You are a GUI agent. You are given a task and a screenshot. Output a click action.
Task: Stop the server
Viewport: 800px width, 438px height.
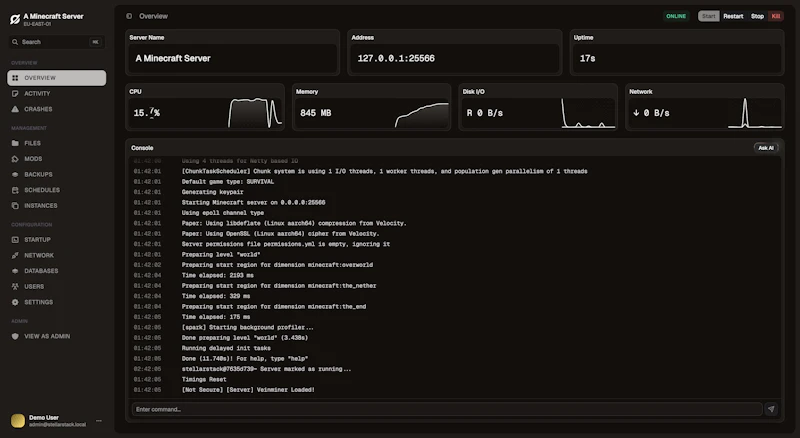click(x=757, y=16)
